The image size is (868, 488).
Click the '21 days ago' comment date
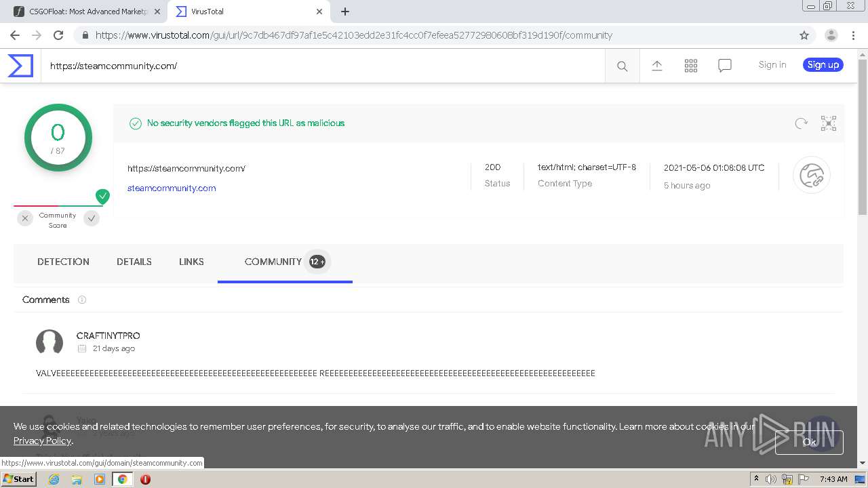click(114, 348)
